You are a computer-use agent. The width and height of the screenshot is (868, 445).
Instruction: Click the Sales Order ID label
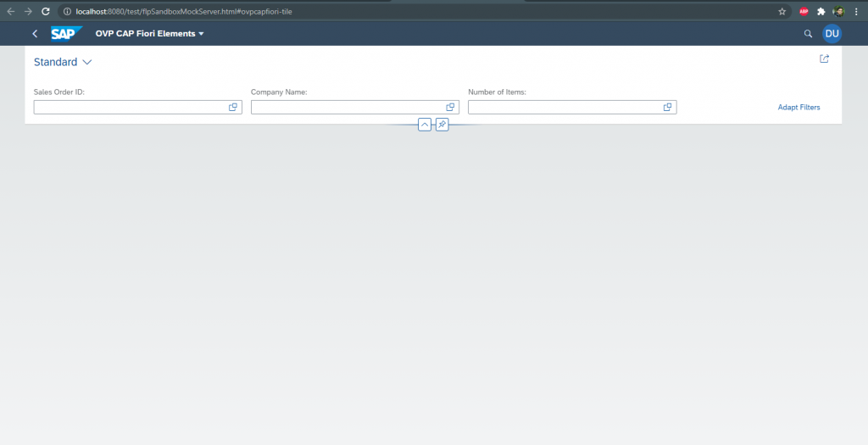(59, 92)
